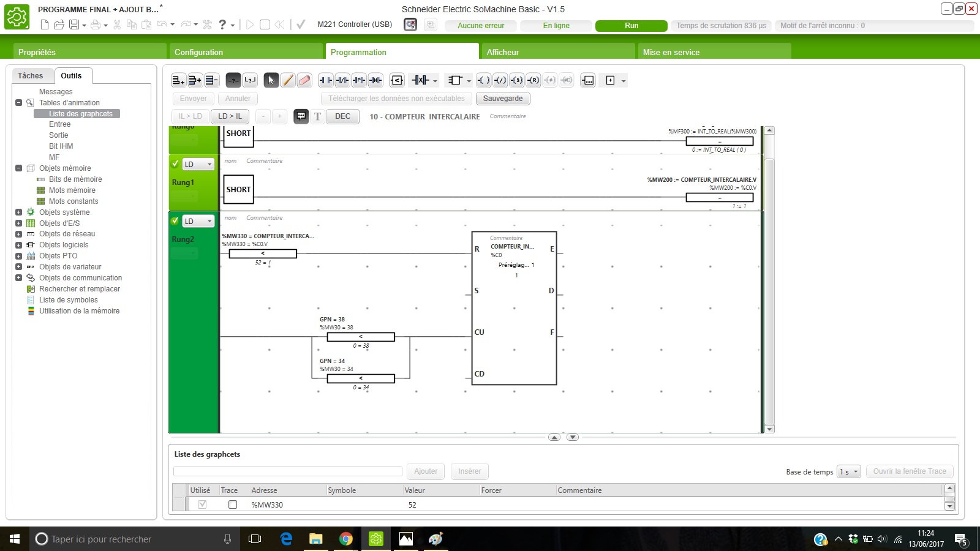Open the LD language dropdown on Rung2

click(x=198, y=221)
